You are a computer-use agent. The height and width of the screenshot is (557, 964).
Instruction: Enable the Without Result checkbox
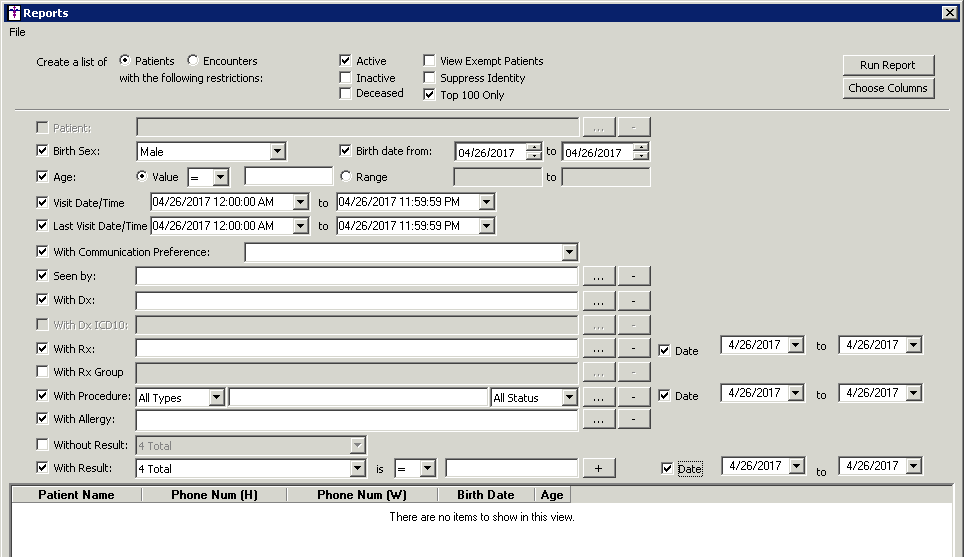[x=42, y=444]
